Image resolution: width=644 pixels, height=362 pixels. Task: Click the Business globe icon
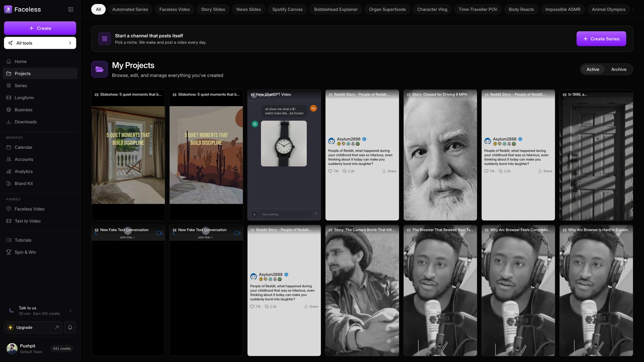pos(9,110)
